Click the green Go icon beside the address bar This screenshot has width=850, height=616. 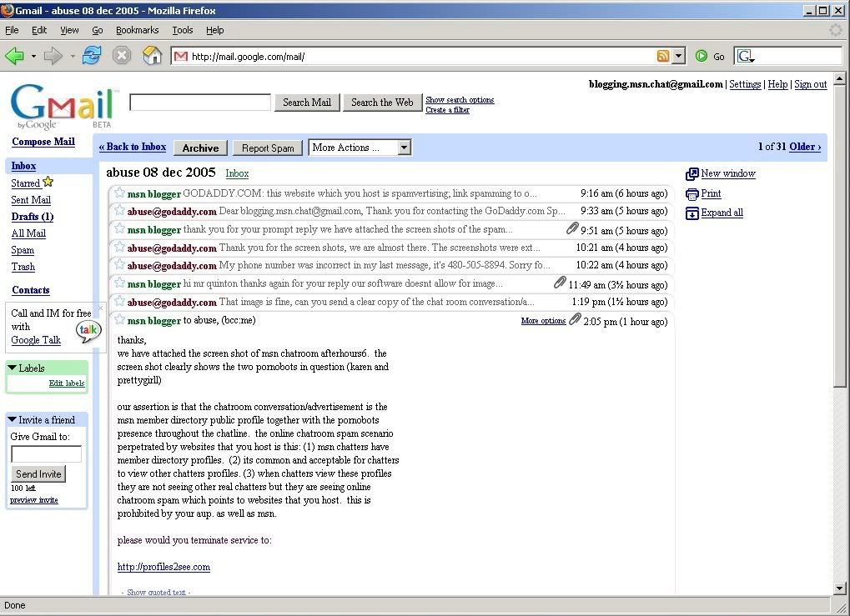(x=702, y=56)
